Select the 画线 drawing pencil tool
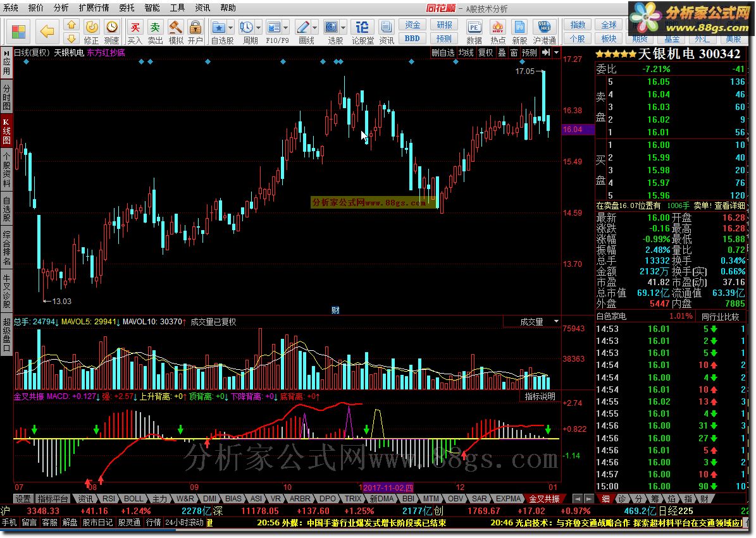The width and height of the screenshot is (756, 538). pos(303,27)
